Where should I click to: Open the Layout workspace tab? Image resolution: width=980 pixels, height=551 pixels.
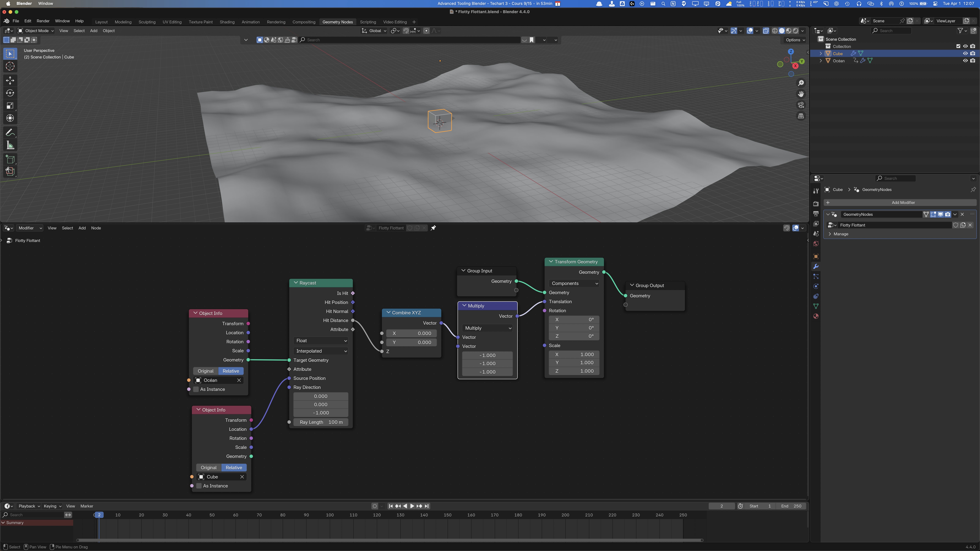pyautogui.click(x=101, y=22)
